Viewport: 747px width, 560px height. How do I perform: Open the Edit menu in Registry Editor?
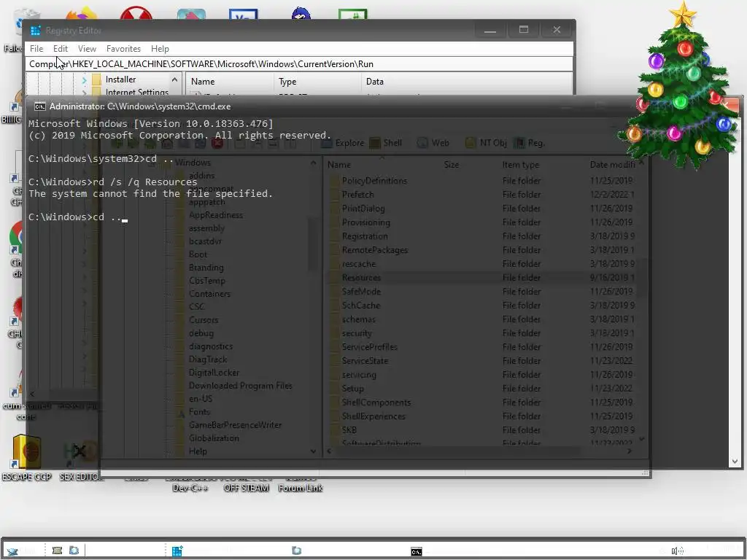click(x=60, y=49)
